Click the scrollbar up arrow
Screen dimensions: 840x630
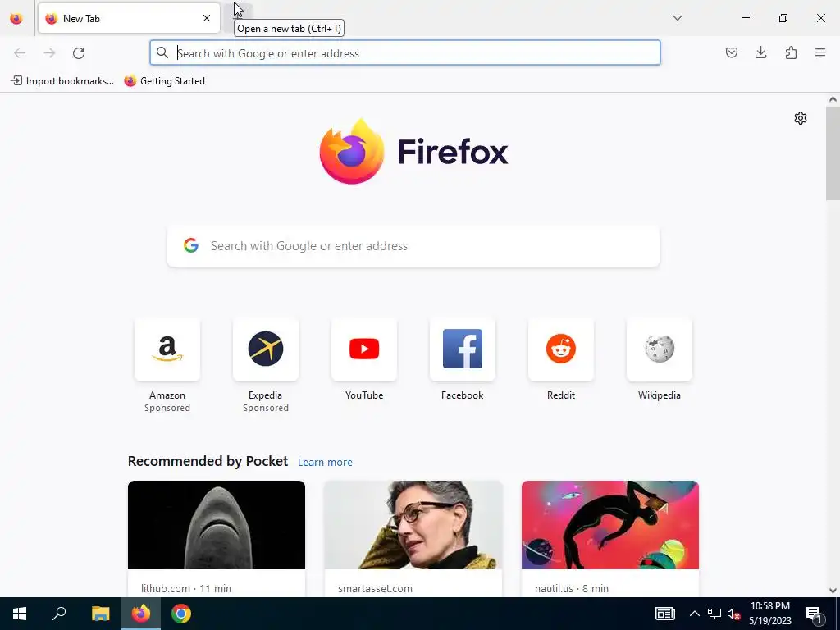click(x=833, y=99)
